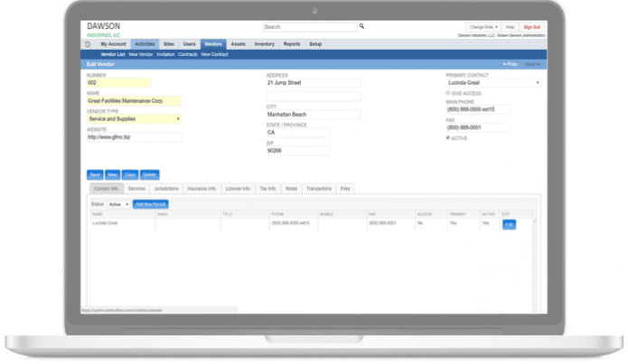628x364 pixels.
Task: Open the Vendors menu
Action: pyautogui.click(x=213, y=44)
